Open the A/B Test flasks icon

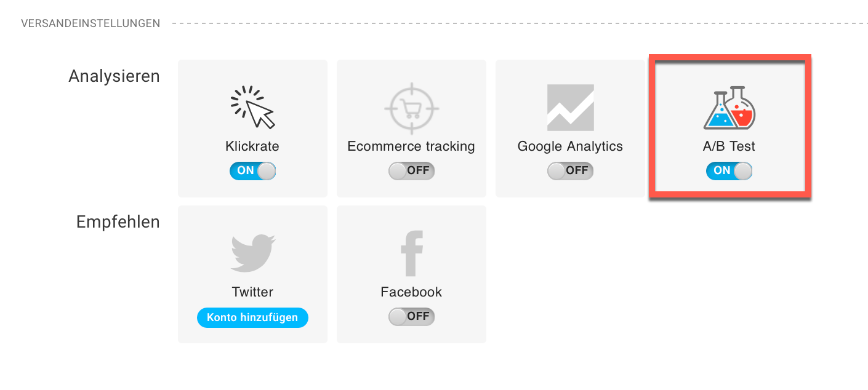coord(729,106)
